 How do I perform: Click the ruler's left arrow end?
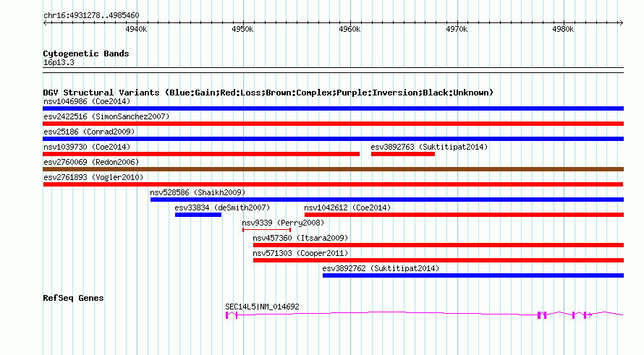45,23
